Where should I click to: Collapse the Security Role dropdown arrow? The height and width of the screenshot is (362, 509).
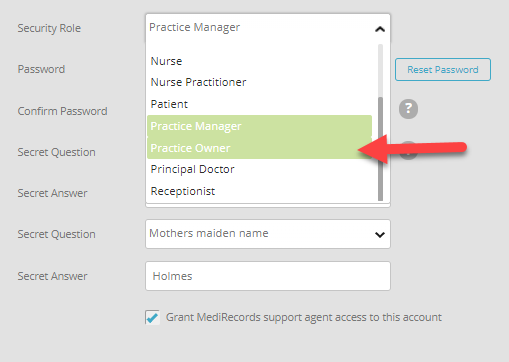(x=380, y=29)
